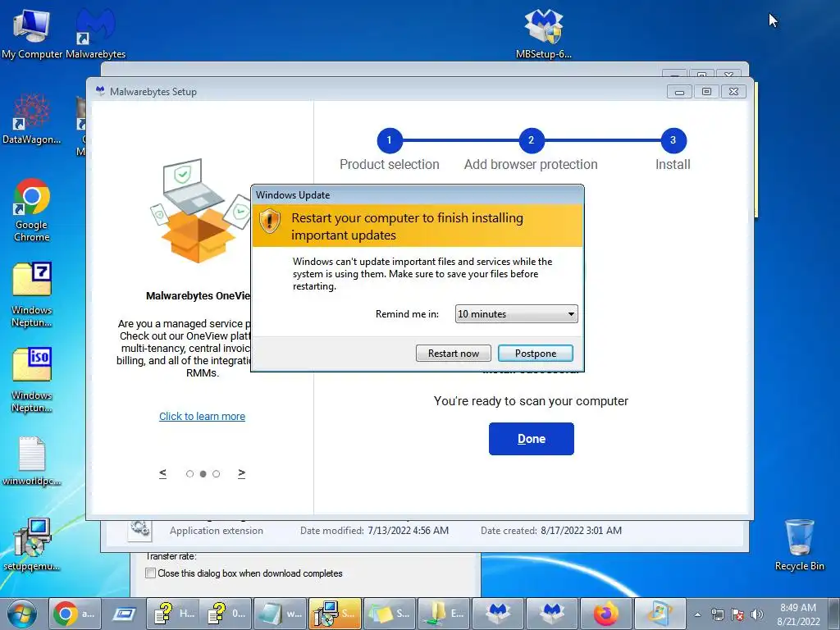The width and height of the screenshot is (840, 630).
Task: Open the Windows Start menu
Action: tap(22, 614)
